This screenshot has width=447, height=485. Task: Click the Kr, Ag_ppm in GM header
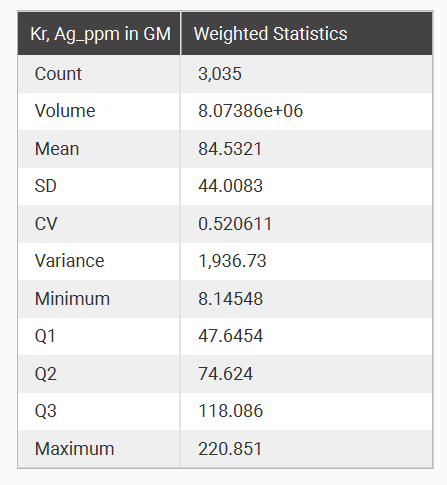tap(100, 34)
